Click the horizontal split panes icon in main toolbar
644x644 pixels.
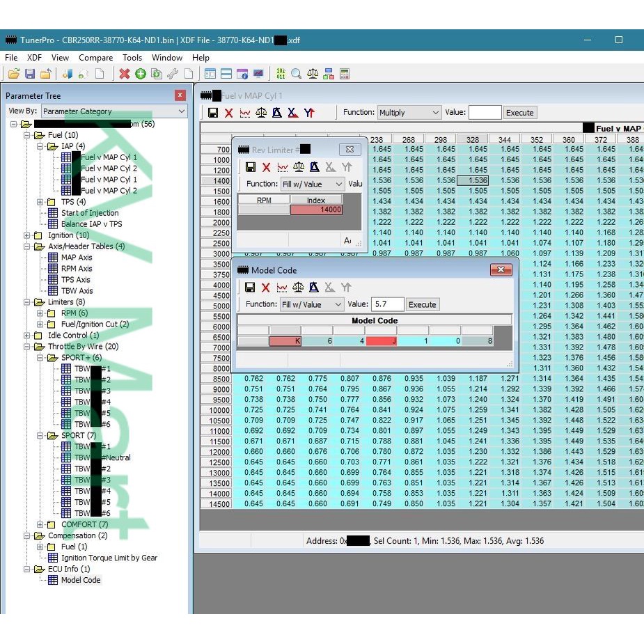(x=226, y=74)
